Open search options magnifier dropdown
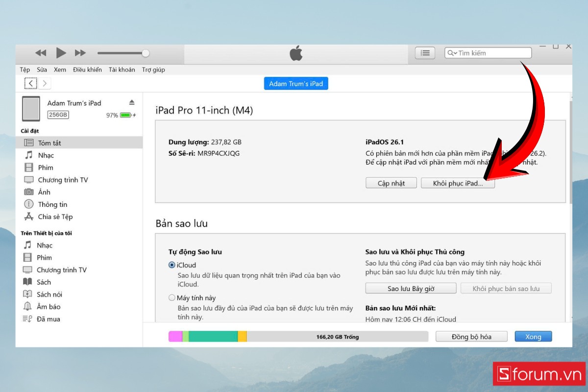Screen dimensions: 588x392 (452, 53)
